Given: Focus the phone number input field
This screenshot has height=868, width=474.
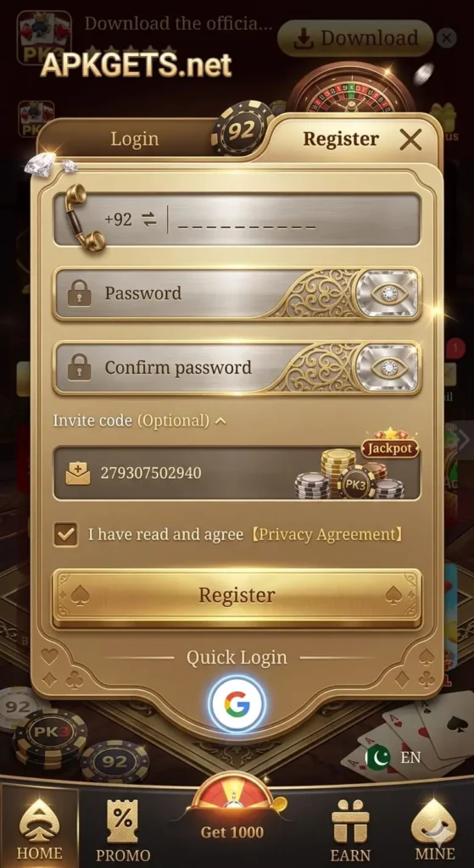Looking at the screenshot, I should (293, 220).
